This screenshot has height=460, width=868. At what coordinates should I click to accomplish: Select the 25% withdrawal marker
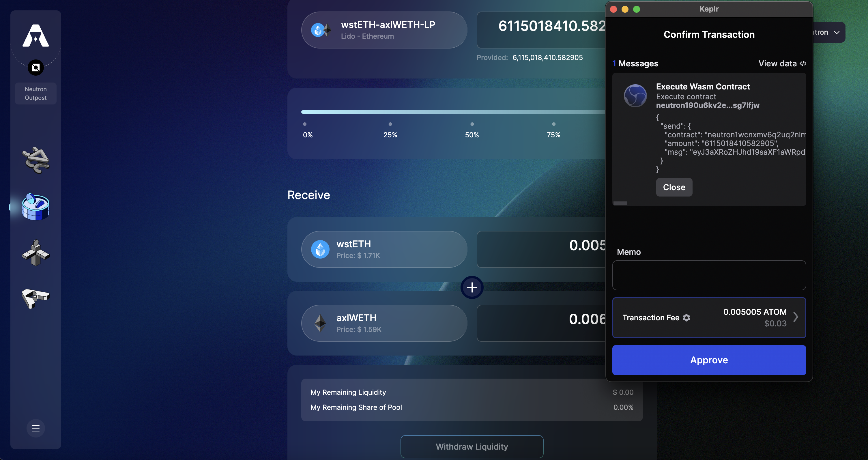[x=390, y=124]
